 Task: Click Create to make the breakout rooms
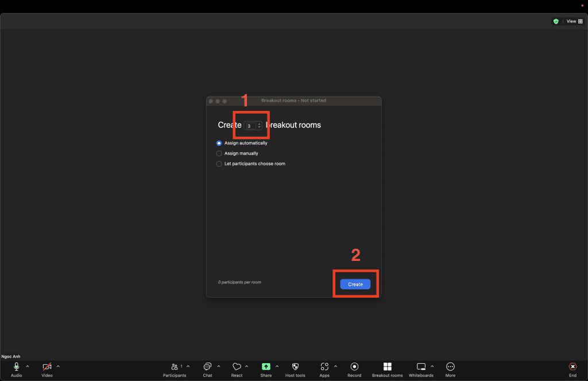tap(355, 284)
